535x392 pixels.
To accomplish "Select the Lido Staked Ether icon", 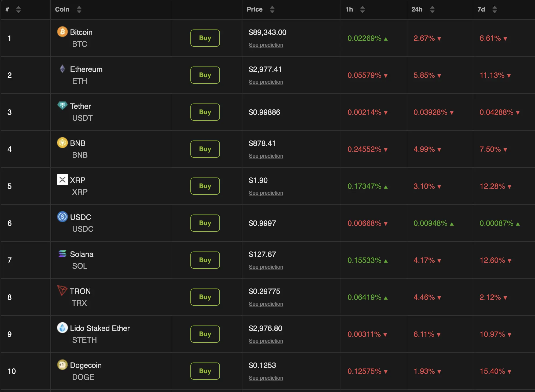I will (x=62, y=328).
